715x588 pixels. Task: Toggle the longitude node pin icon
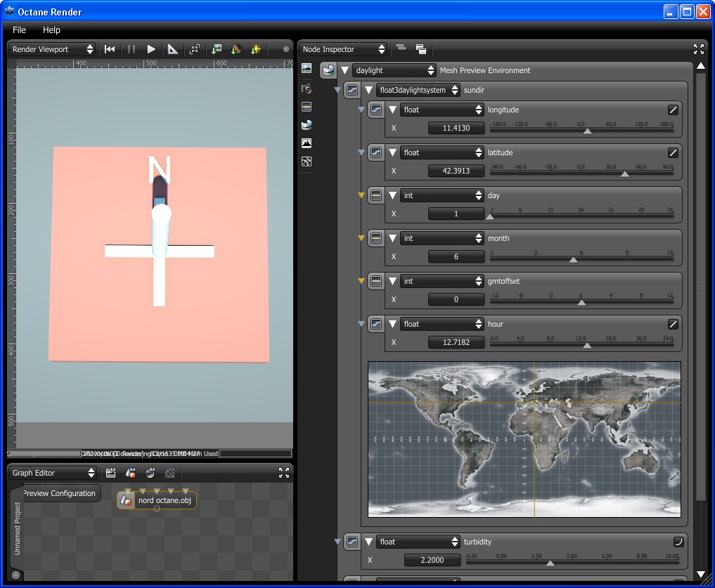[x=375, y=110]
